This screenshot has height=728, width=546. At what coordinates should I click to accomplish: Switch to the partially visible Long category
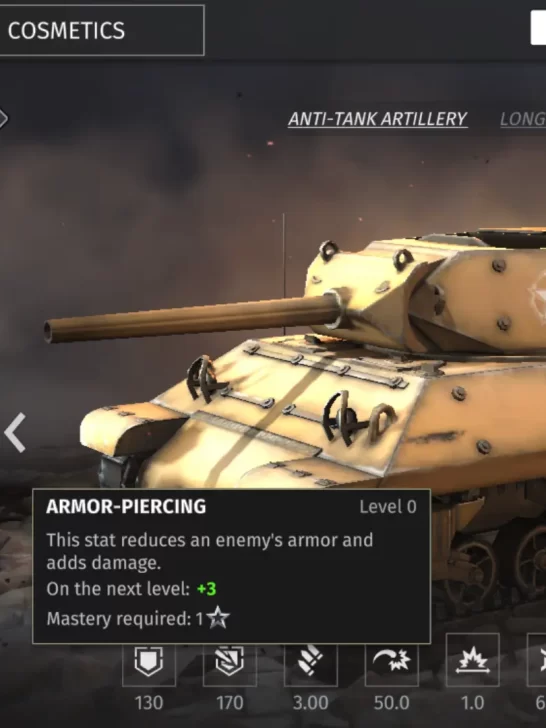[523, 119]
